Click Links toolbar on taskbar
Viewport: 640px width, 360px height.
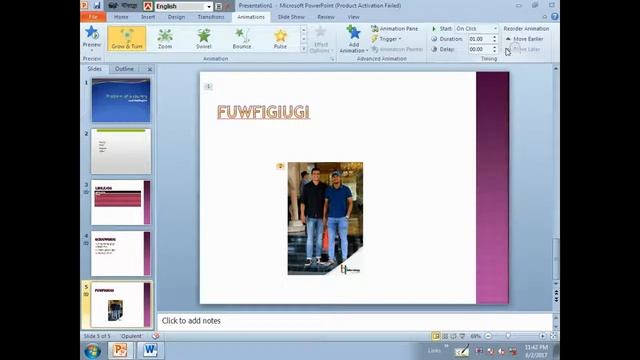click(x=434, y=350)
